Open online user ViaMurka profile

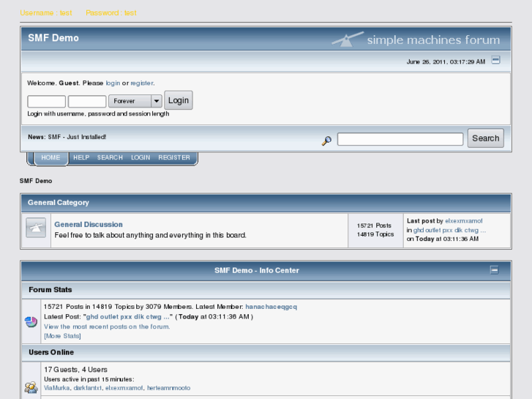tap(56, 388)
